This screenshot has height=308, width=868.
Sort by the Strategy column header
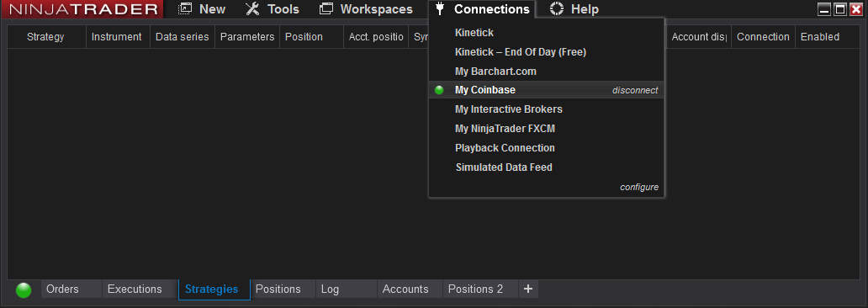pyautogui.click(x=46, y=36)
